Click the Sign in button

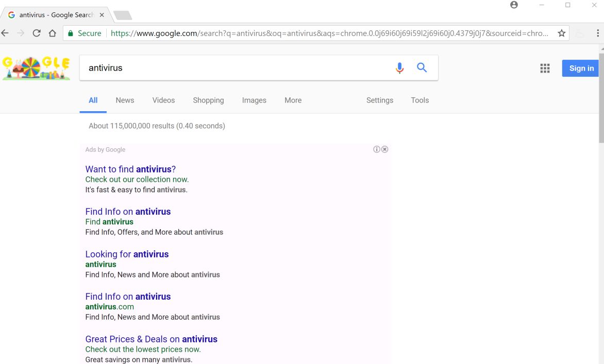click(581, 68)
